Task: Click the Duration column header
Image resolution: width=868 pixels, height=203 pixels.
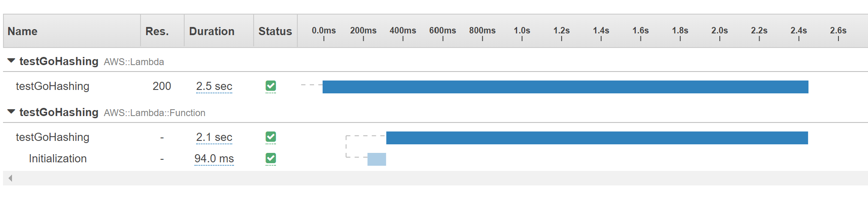Action: coord(212,31)
